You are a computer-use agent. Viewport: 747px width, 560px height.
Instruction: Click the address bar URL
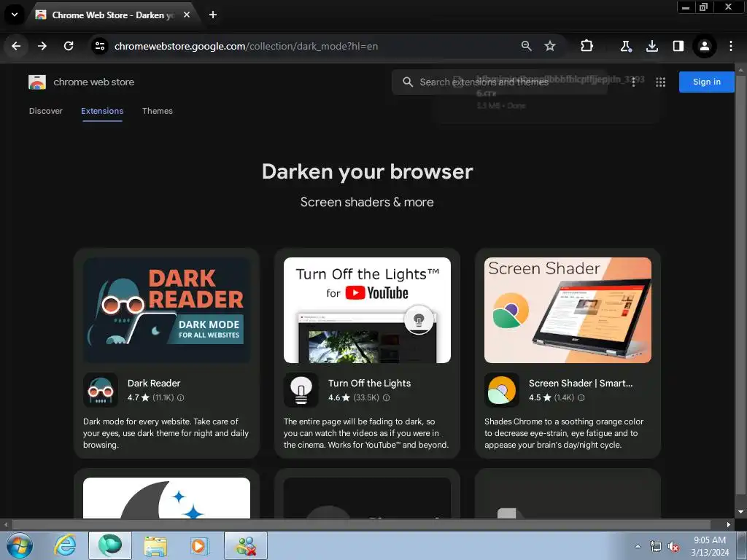pyautogui.click(x=246, y=46)
